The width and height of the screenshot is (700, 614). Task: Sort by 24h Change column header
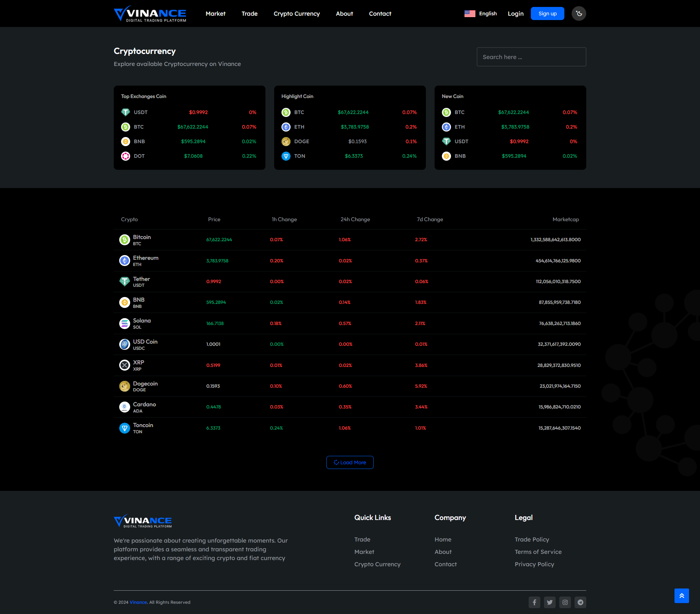click(355, 219)
